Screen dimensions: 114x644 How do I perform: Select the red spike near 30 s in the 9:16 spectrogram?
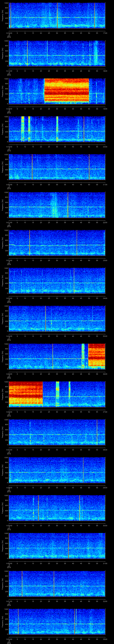click(x=57, y=16)
